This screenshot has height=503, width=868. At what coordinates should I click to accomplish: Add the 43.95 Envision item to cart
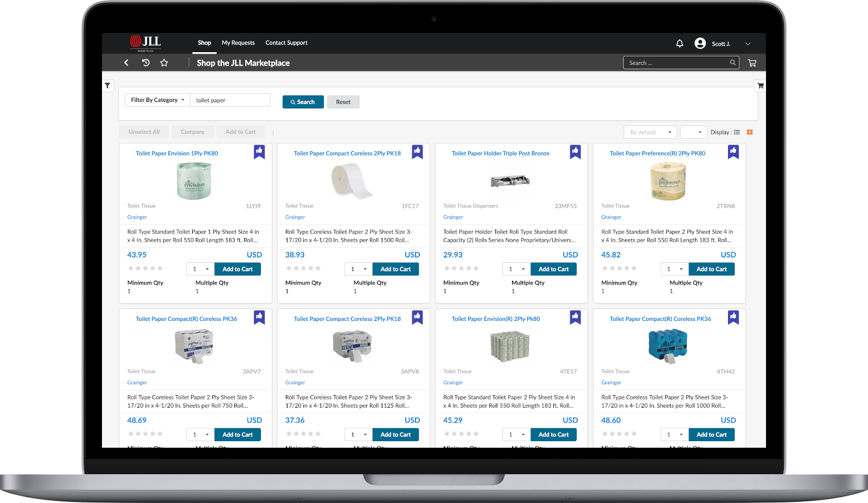[x=238, y=269]
